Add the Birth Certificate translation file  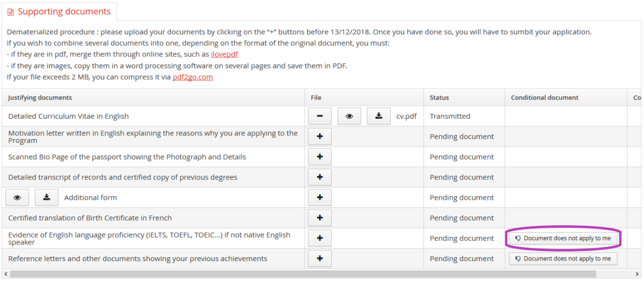pos(320,218)
